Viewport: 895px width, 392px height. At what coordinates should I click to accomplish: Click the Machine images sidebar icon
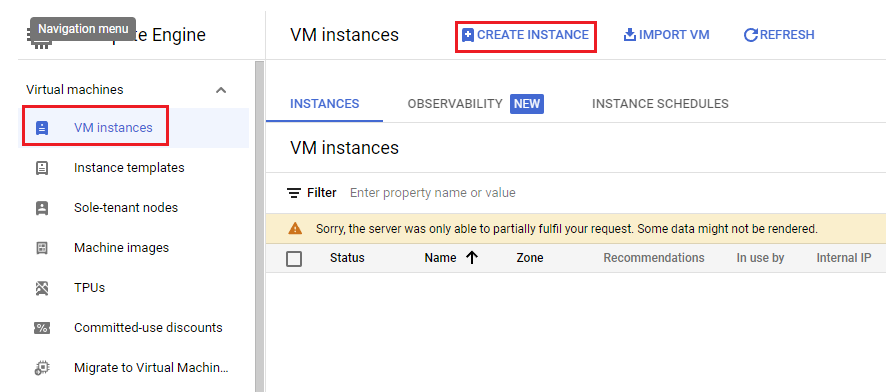(x=42, y=248)
